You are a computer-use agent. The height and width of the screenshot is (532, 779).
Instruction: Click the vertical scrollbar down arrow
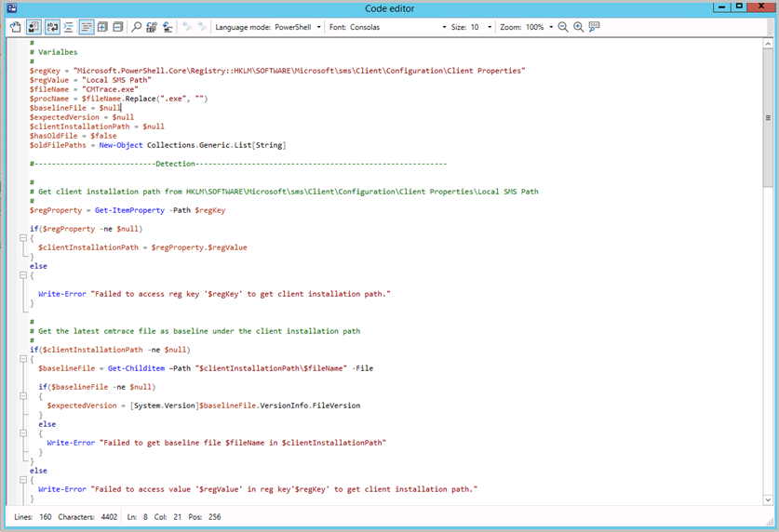[769, 499]
